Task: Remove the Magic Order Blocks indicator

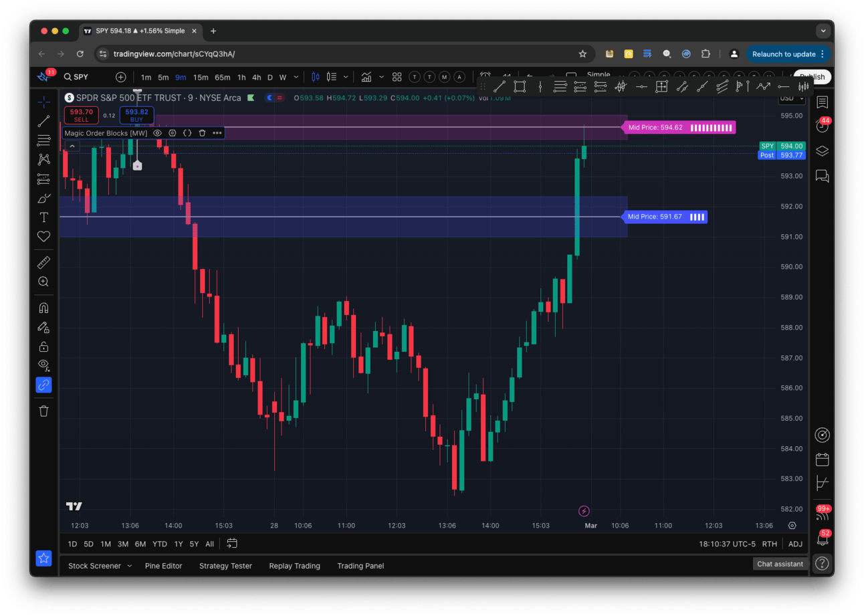Action: (x=202, y=133)
